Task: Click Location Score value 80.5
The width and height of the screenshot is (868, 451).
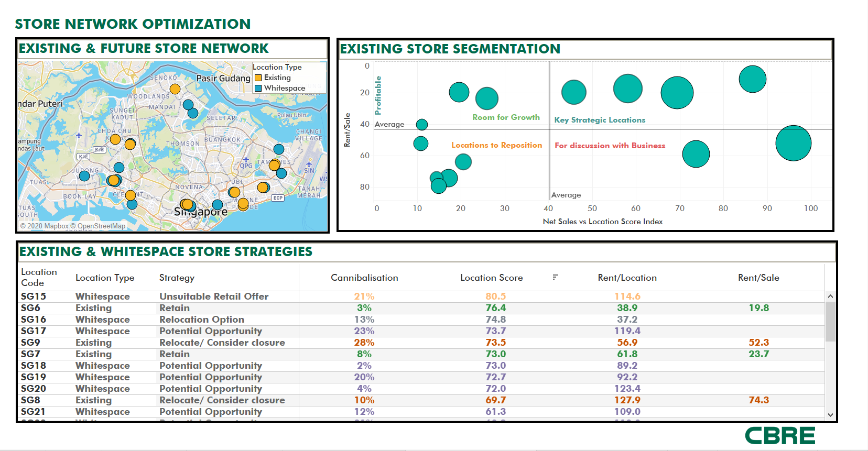Action: pyautogui.click(x=495, y=296)
